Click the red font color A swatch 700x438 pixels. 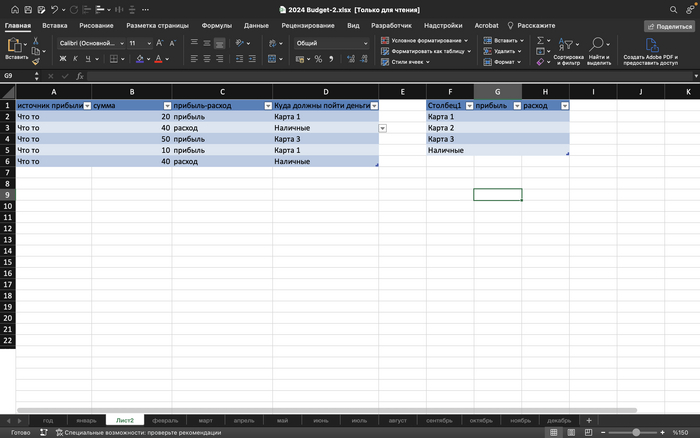tap(158, 59)
